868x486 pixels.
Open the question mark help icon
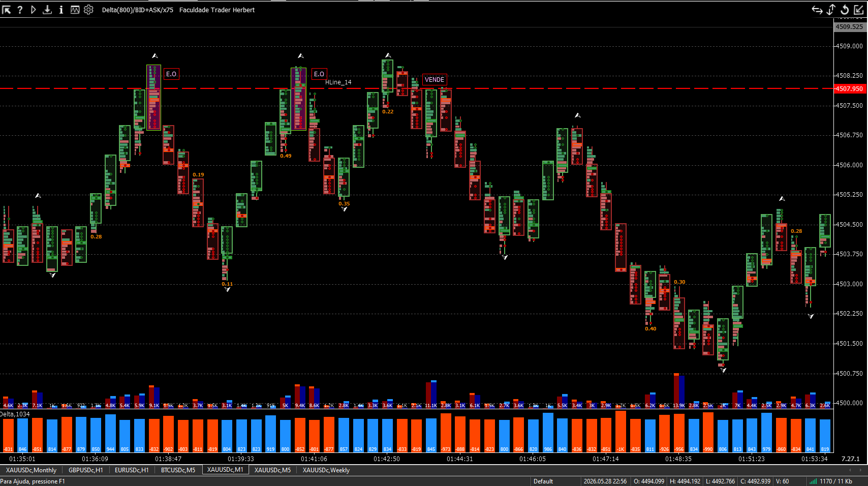(20, 10)
